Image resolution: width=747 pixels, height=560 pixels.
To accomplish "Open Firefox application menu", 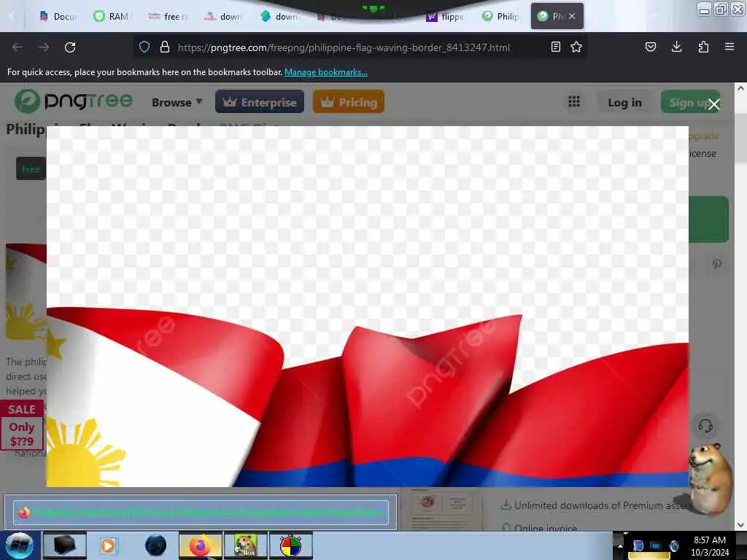I will pos(729,47).
